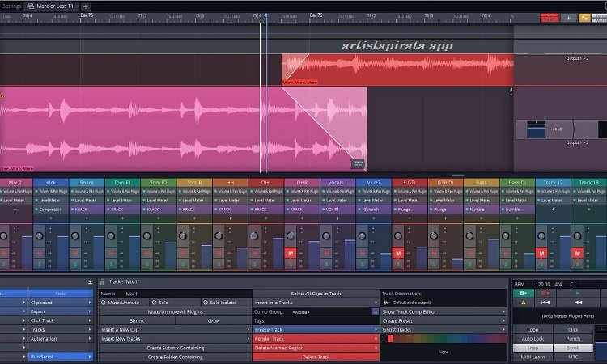
Task: Switch to the More or Less T1 tab
Action: click(x=51, y=6)
